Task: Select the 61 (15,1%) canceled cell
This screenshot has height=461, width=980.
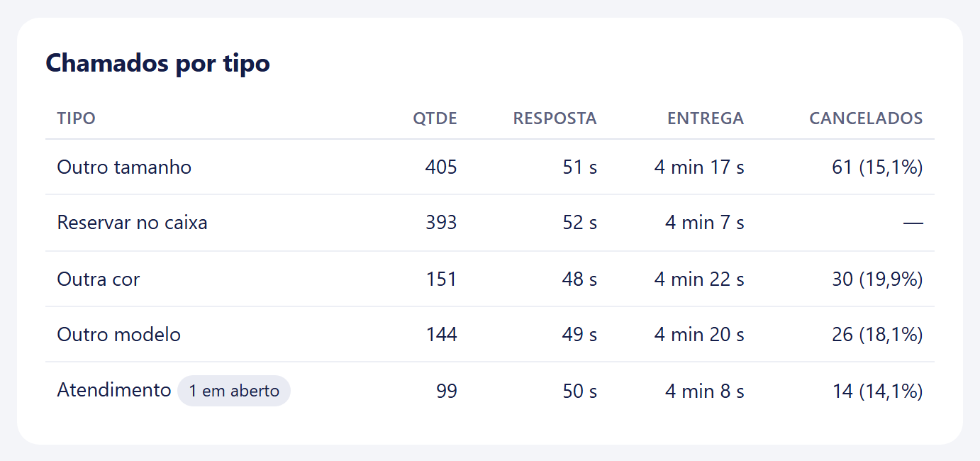Action: coord(877,167)
